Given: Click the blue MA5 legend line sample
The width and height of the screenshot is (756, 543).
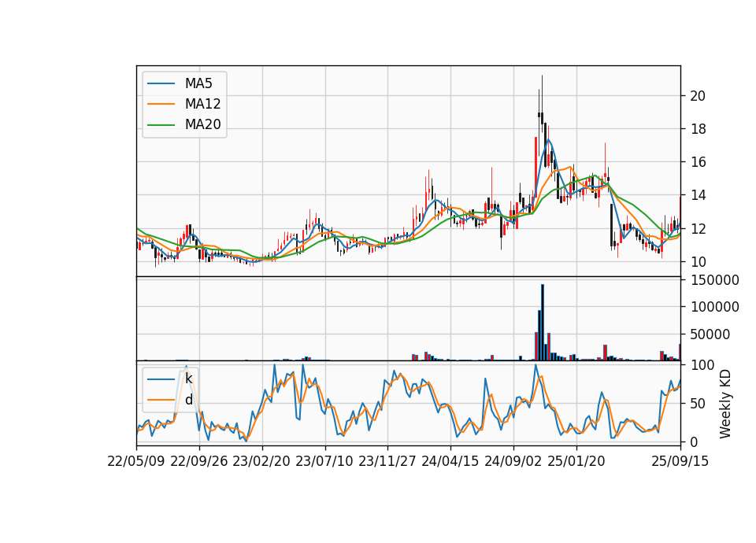Looking at the screenshot, I should (x=161, y=83).
